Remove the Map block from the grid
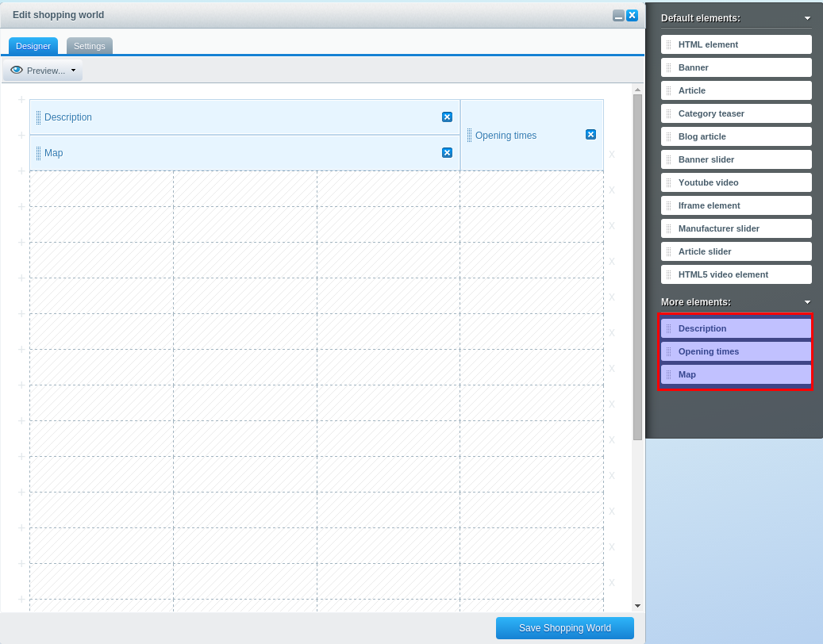This screenshot has height=644, width=823. 447,153
